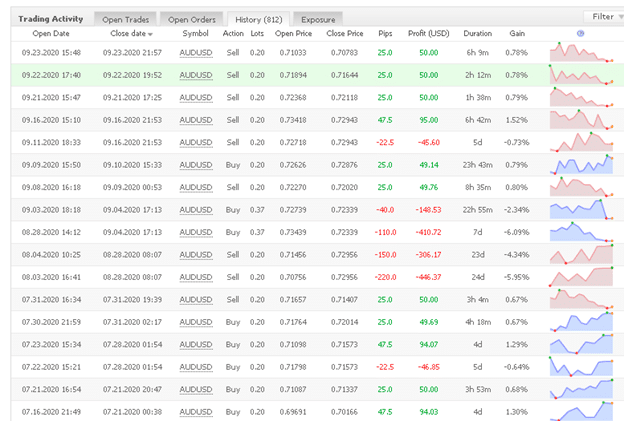
Task: Open AUDUSD link for the 09.16.2020 15:10 trade
Action: (x=195, y=120)
